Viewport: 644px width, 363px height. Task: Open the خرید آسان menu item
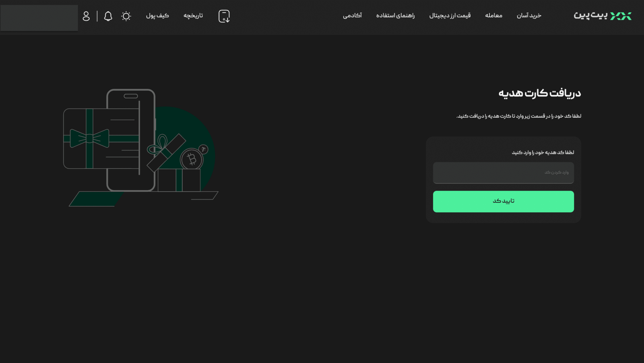(528, 16)
